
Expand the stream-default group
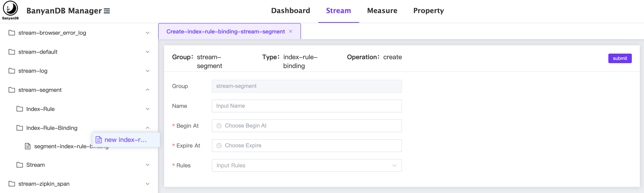pyautogui.click(x=147, y=52)
